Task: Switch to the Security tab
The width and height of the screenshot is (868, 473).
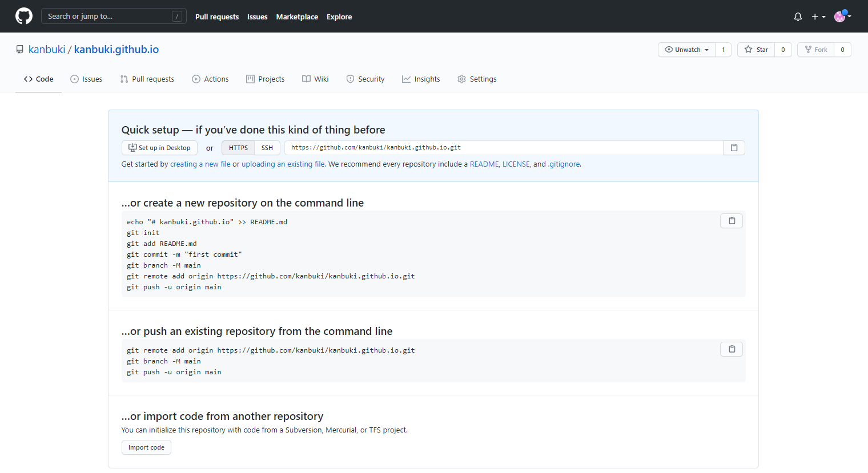Action: point(365,79)
